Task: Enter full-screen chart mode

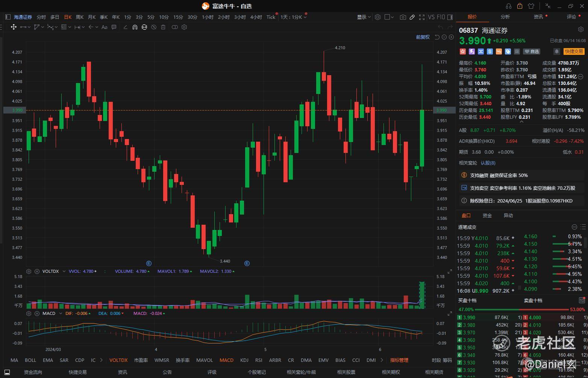Action: click(x=422, y=17)
